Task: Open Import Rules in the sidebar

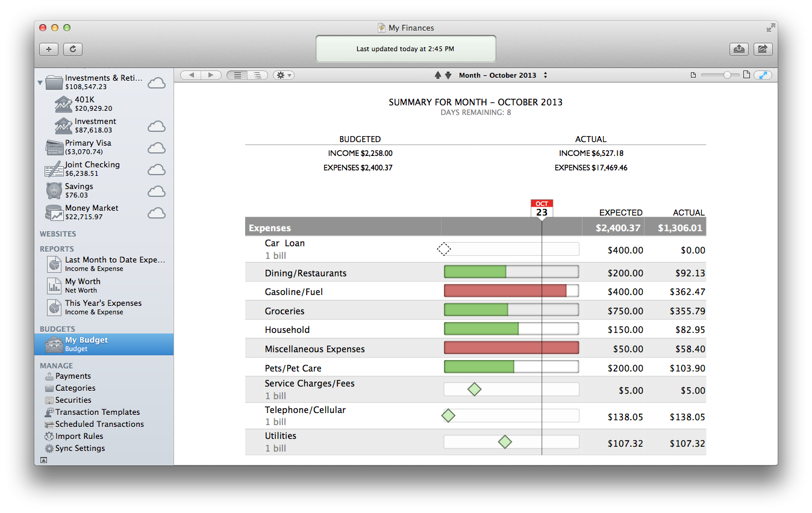Action: 79,436
